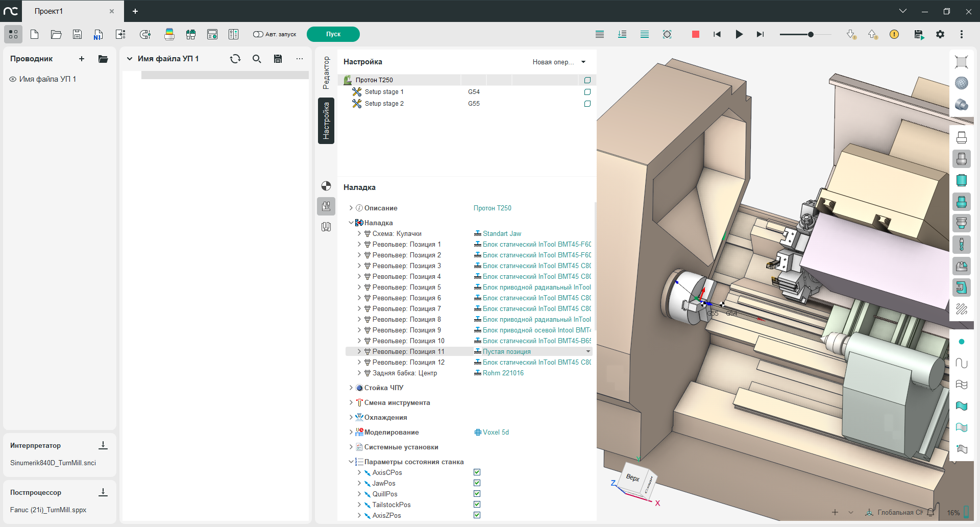Toggle the Авт. запуск switch
This screenshot has height=527, width=980.
[x=258, y=34]
